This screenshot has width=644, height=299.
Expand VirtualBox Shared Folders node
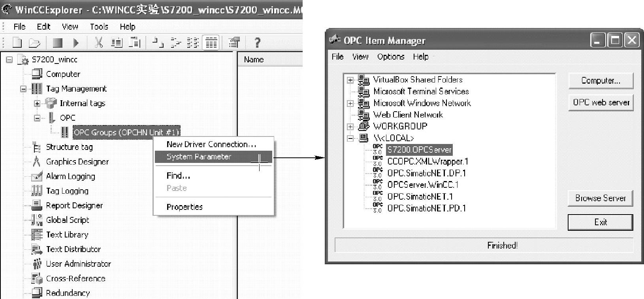pos(350,80)
